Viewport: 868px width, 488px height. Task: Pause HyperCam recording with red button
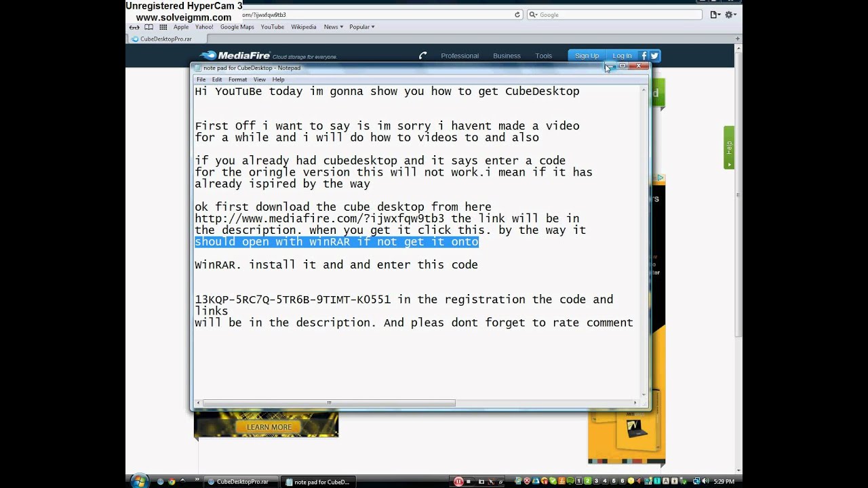pyautogui.click(x=458, y=482)
